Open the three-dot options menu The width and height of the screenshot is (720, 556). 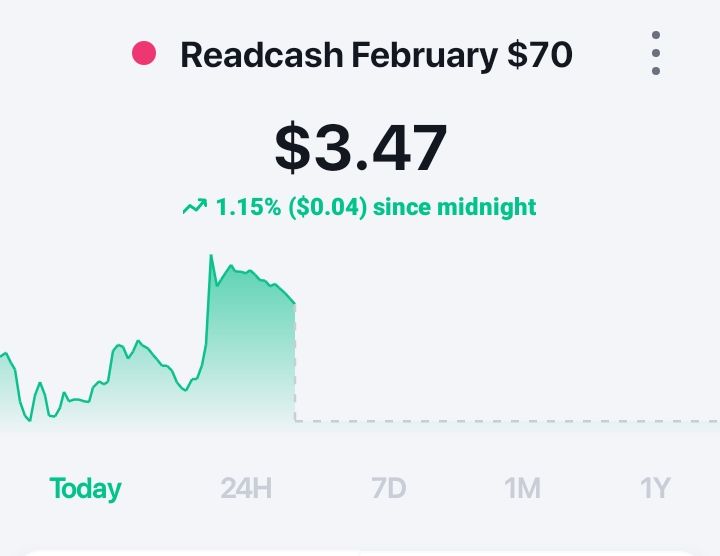point(656,53)
